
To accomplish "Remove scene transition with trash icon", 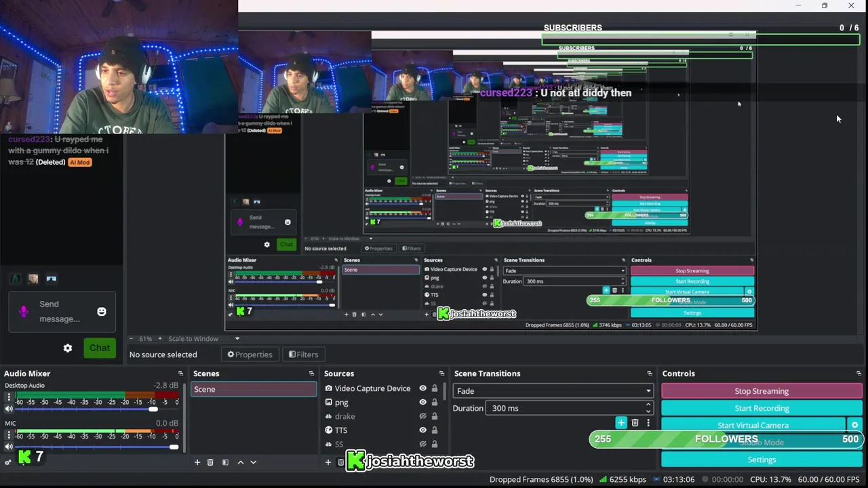I will [635, 423].
